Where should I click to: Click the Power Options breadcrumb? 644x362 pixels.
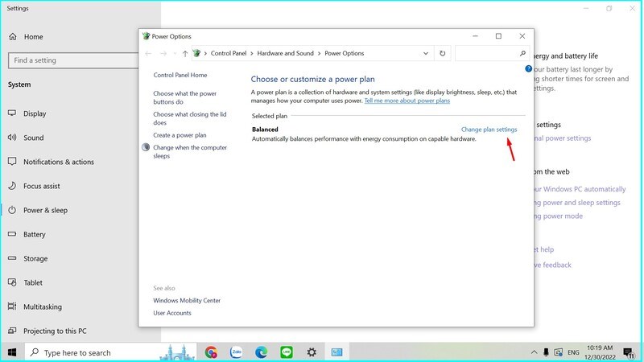tap(345, 53)
